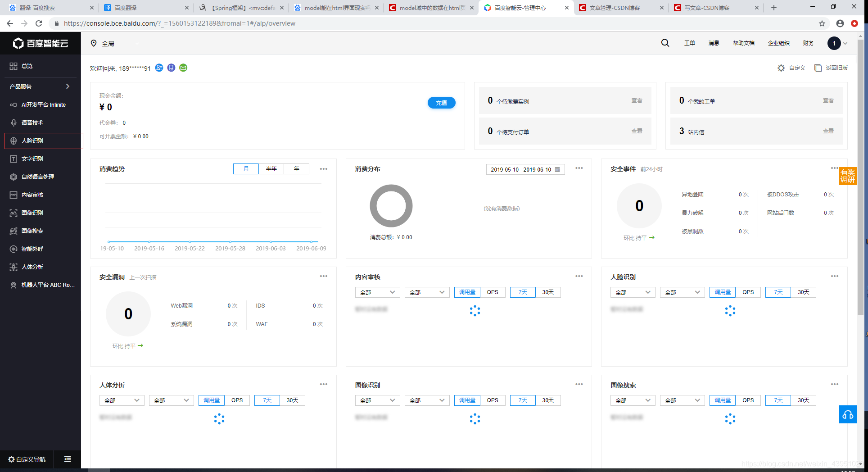
Task: Open first dropdown in content review panel
Action: tap(377, 292)
